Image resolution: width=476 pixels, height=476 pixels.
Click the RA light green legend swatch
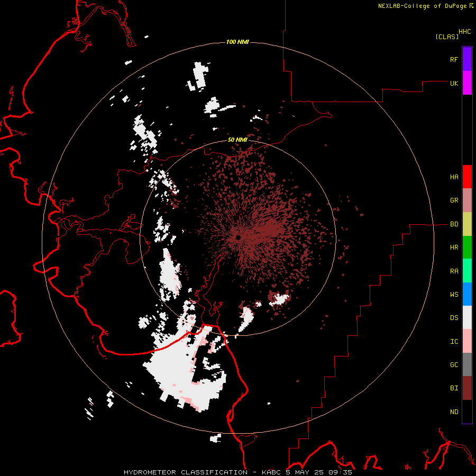coord(467,271)
